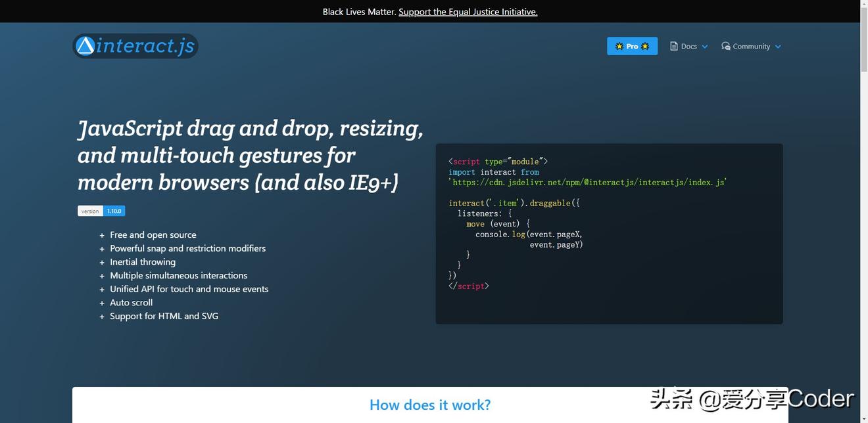The image size is (868, 423).
Task: Click plus icon beside Free and open source
Action: click(102, 235)
